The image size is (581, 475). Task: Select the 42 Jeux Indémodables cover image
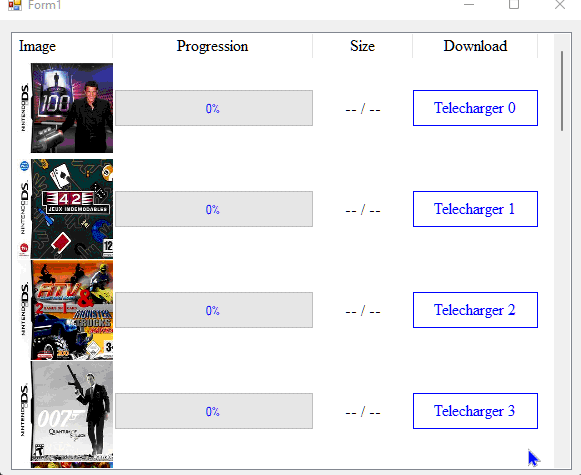click(x=67, y=209)
